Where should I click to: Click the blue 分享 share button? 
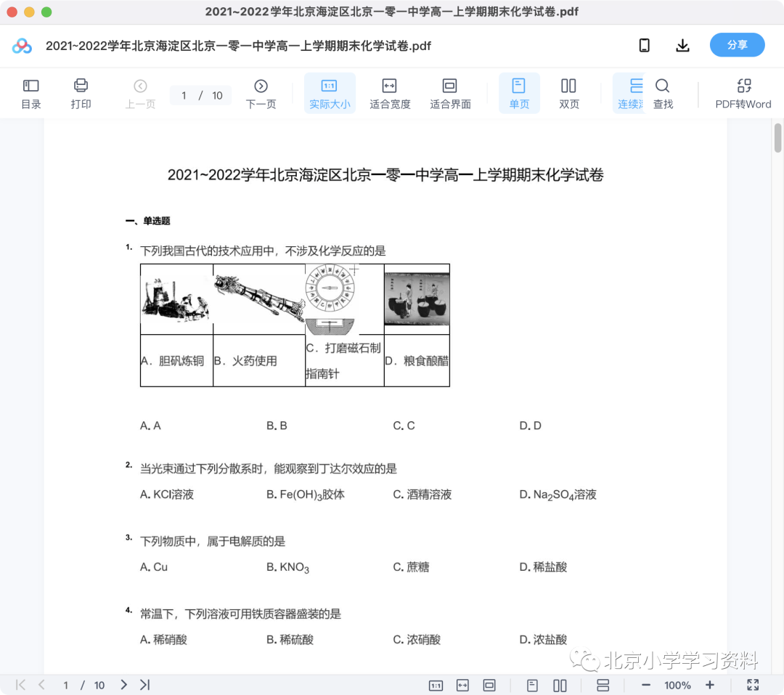tap(737, 45)
